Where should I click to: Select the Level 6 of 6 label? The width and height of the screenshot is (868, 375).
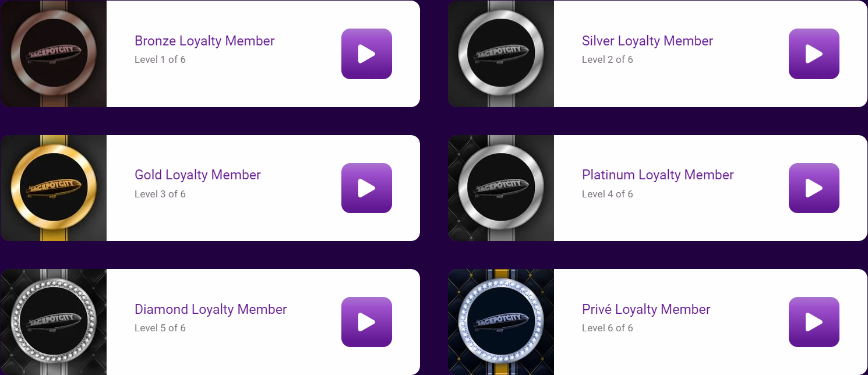click(608, 328)
